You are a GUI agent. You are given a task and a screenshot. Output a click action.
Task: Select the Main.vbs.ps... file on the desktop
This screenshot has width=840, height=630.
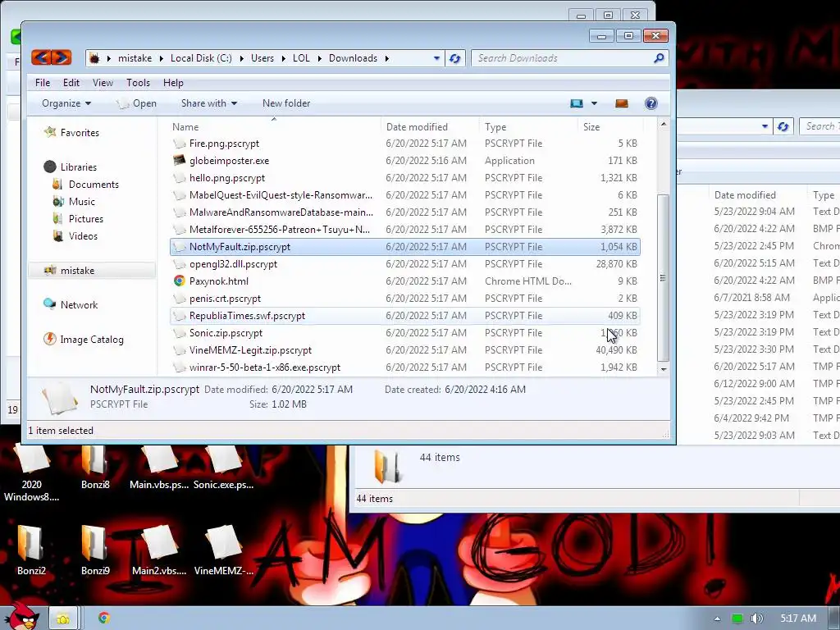point(159,467)
